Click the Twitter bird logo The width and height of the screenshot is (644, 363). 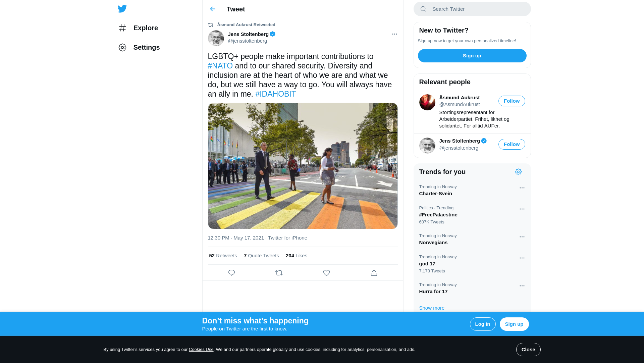pyautogui.click(x=122, y=9)
